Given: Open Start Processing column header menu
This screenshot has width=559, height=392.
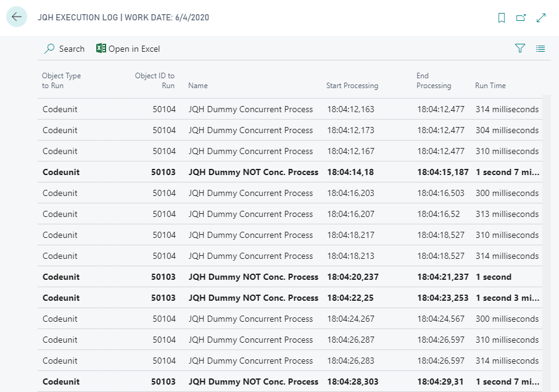Looking at the screenshot, I should 352,86.
